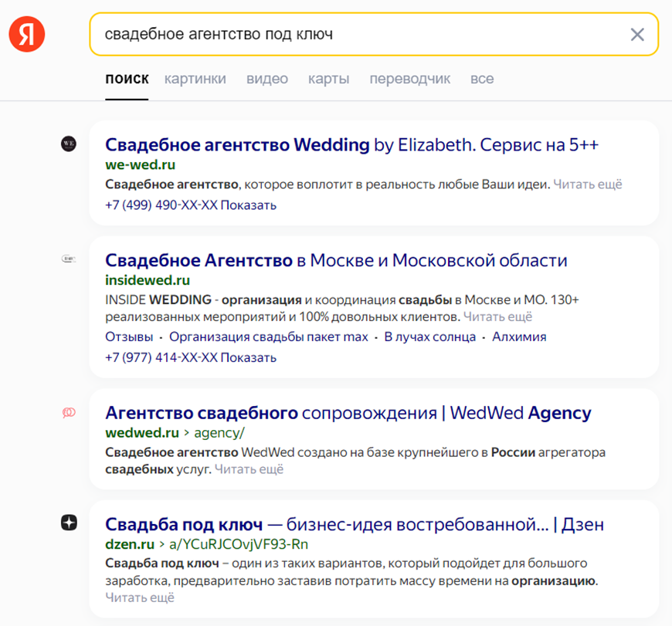Viewport: 672px width, 626px height.
Task: Open Отзывы sitelink
Action: pos(129,337)
